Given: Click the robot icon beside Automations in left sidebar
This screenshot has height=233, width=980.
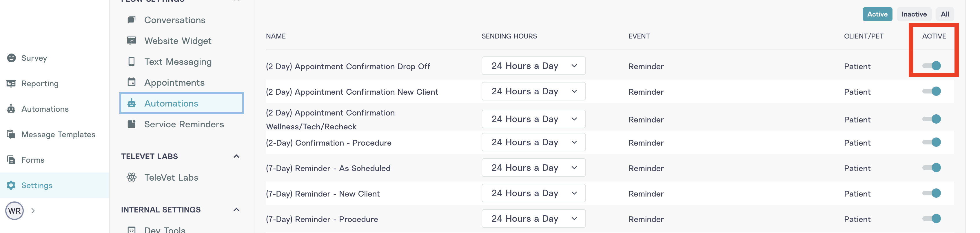Looking at the screenshot, I should (11, 109).
